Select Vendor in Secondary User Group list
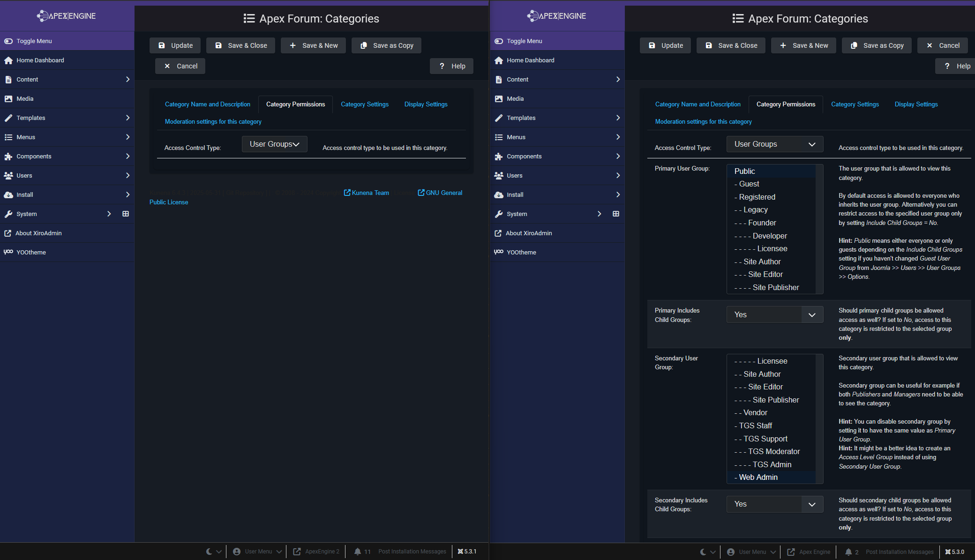The image size is (975, 560). click(771, 413)
